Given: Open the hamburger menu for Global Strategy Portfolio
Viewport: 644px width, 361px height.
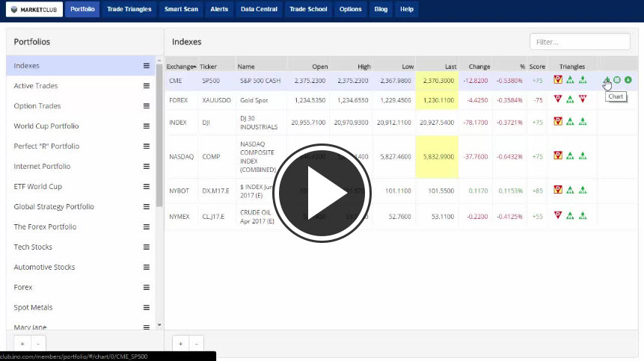Looking at the screenshot, I should coord(146,206).
